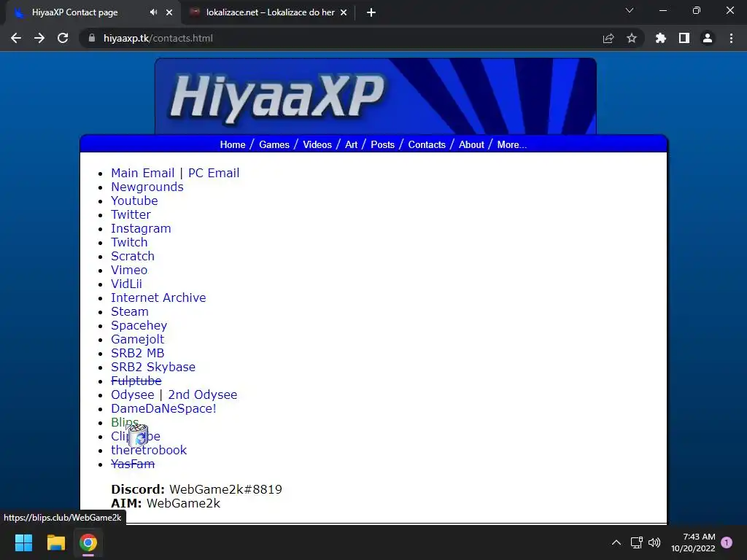The width and height of the screenshot is (747, 560).
Task: Open the Extensions puzzle icon
Action: 661,38
